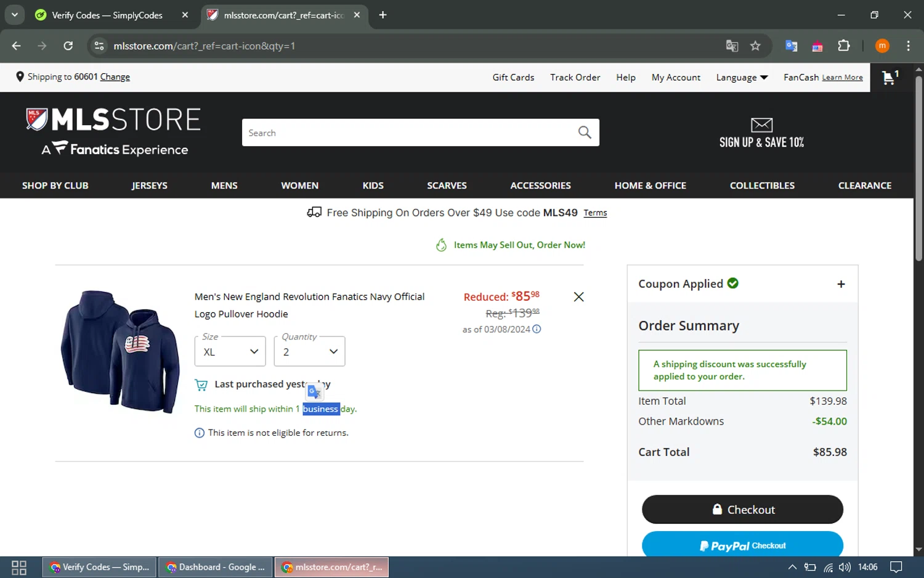Click the search magnifier icon
Screen dimensions: 924x578
585,132
